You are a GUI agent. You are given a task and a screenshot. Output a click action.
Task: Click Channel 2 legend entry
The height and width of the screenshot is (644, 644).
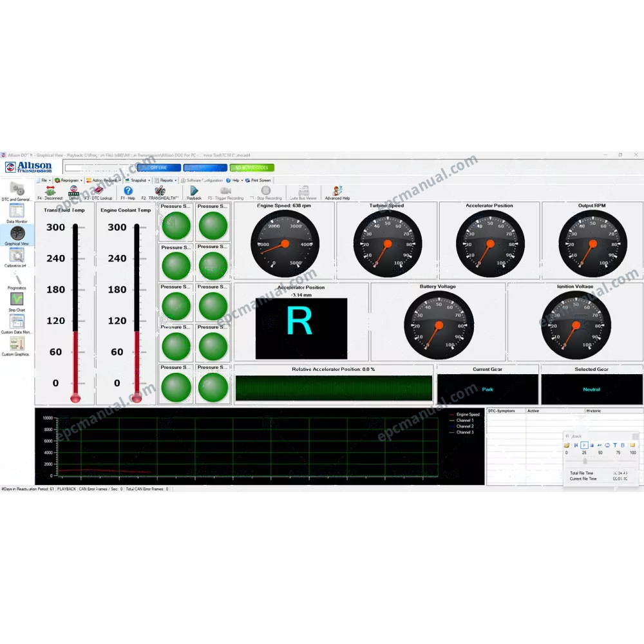[x=462, y=426]
